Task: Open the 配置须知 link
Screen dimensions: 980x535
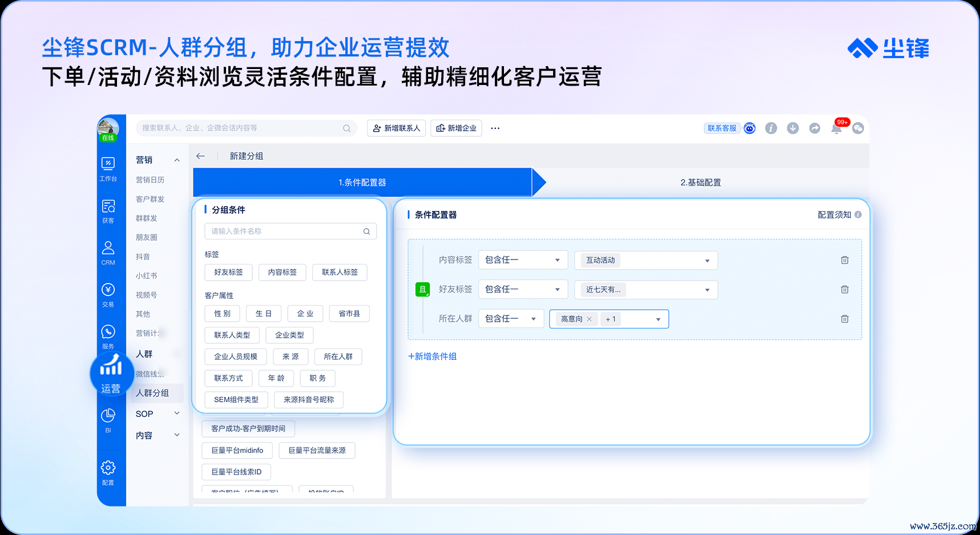Action: pyautogui.click(x=834, y=215)
